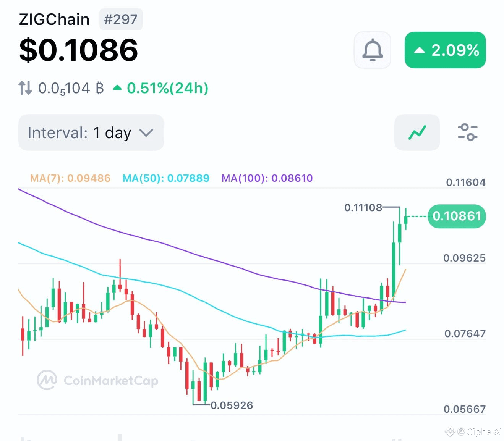This screenshot has height=441, width=504.
Task: Click the 0.05926 low price label
Action: [232, 405]
